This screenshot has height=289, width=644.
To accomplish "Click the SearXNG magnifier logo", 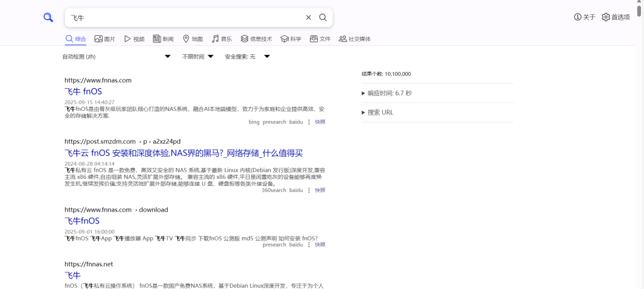I will [x=48, y=18].
